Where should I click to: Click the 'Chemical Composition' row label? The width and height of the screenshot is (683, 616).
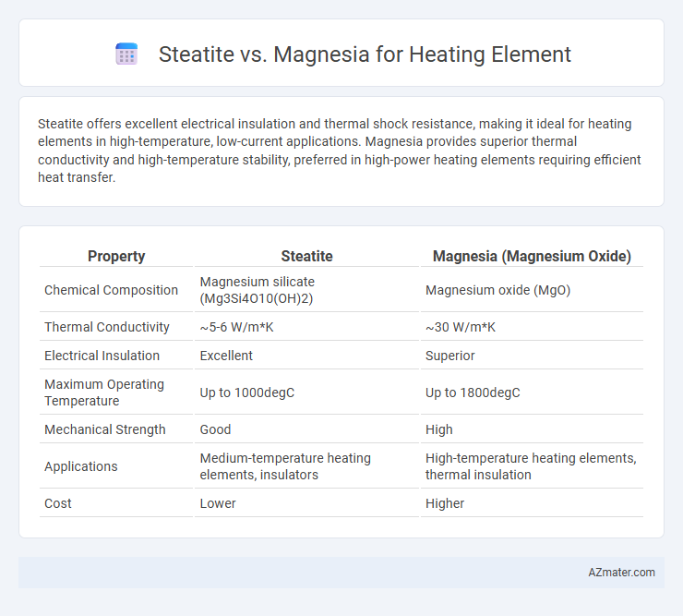pos(111,290)
